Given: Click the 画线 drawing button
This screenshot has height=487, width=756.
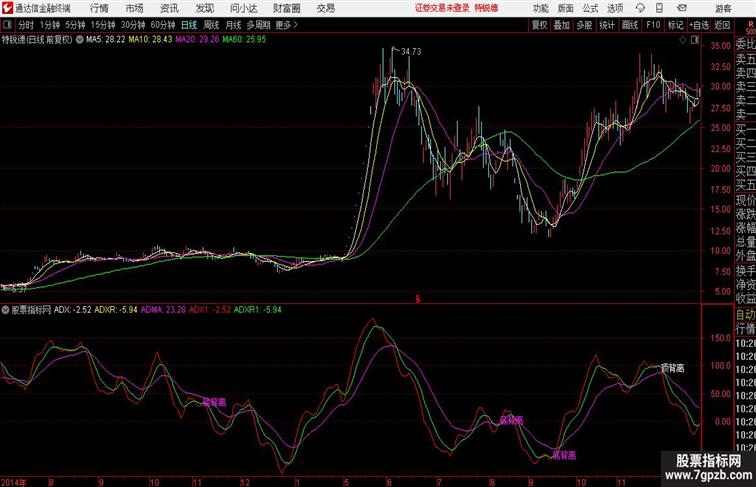Looking at the screenshot, I should click(x=630, y=25).
